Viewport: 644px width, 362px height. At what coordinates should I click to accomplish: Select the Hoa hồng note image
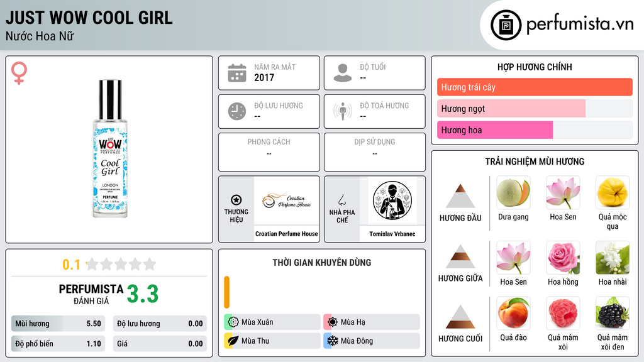[x=563, y=258]
